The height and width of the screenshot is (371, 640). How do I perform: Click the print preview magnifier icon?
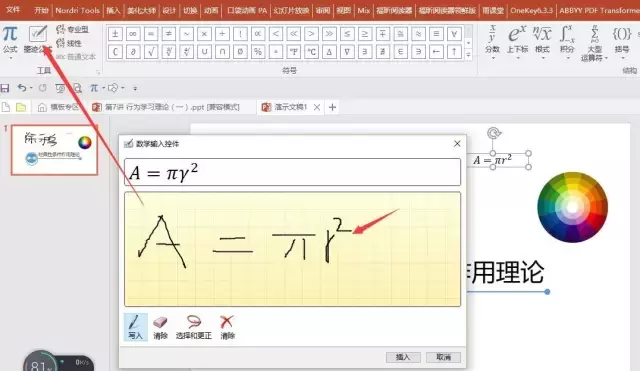77,88
